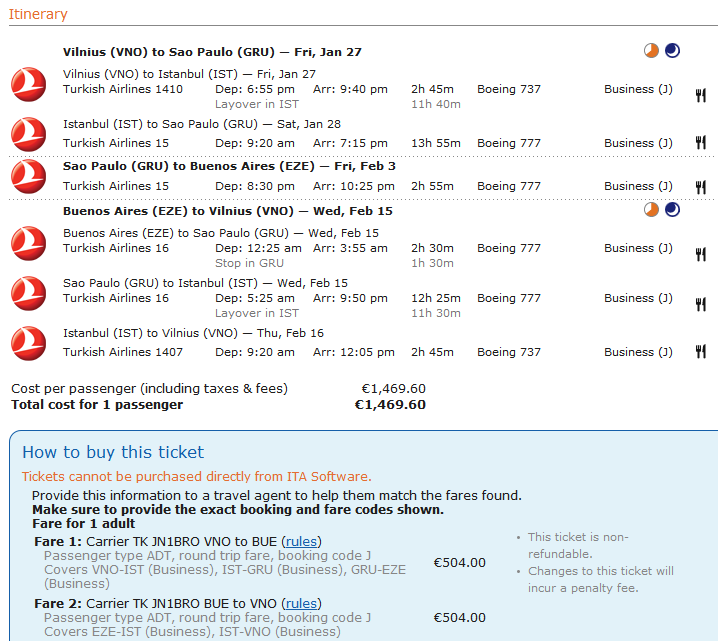Open rules link for Fare 2 BUE to VNO

(x=301, y=604)
